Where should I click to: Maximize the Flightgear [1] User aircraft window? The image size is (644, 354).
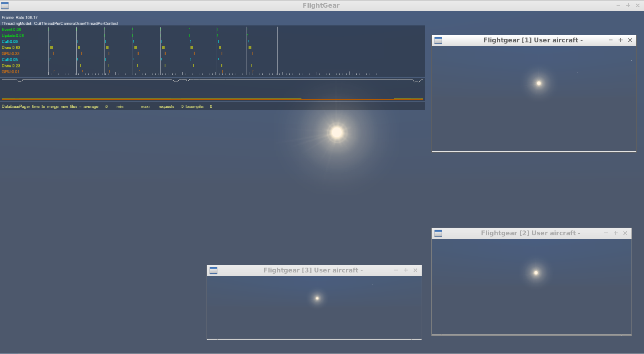(621, 40)
